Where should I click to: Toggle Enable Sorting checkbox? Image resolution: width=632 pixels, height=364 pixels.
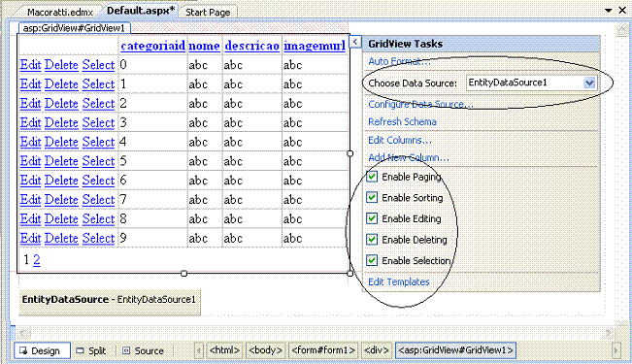372,197
